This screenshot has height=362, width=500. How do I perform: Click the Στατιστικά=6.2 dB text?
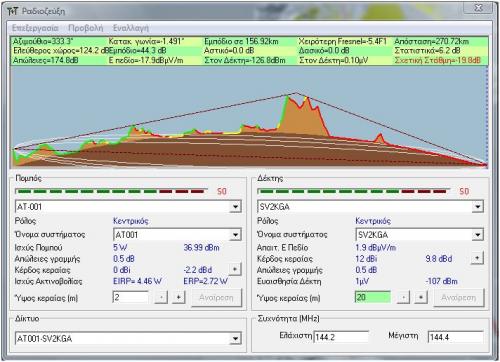click(427, 51)
